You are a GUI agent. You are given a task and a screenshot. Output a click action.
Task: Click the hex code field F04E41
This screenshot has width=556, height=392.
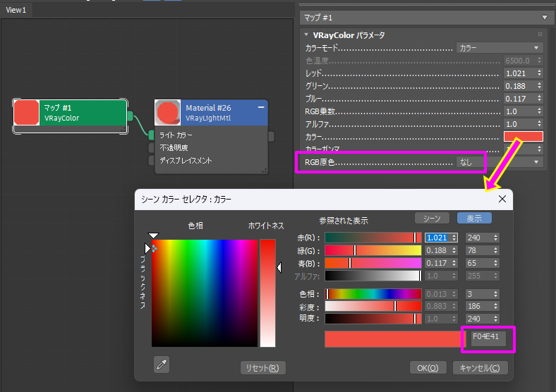(x=488, y=337)
